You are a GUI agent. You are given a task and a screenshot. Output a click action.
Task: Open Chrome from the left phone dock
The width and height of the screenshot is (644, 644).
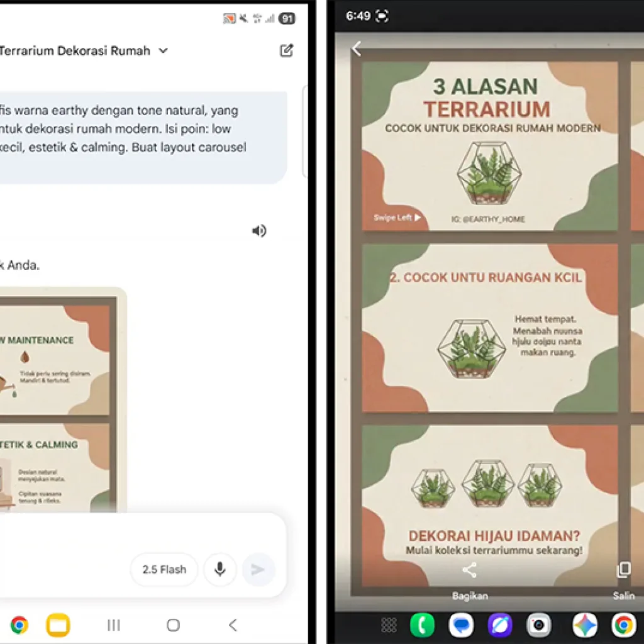(19, 625)
